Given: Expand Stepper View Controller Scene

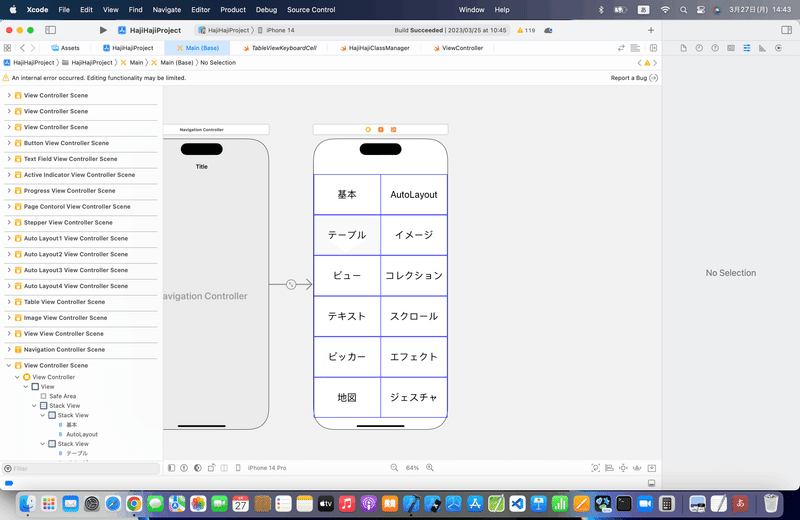Looking at the screenshot, I should (9, 222).
